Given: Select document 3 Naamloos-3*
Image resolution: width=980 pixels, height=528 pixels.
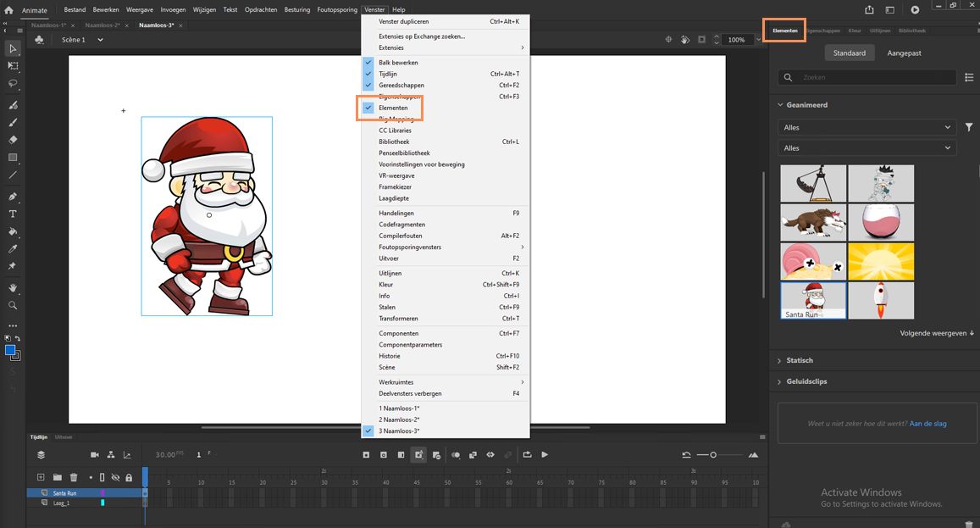Looking at the screenshot, I should pos(446,431).
